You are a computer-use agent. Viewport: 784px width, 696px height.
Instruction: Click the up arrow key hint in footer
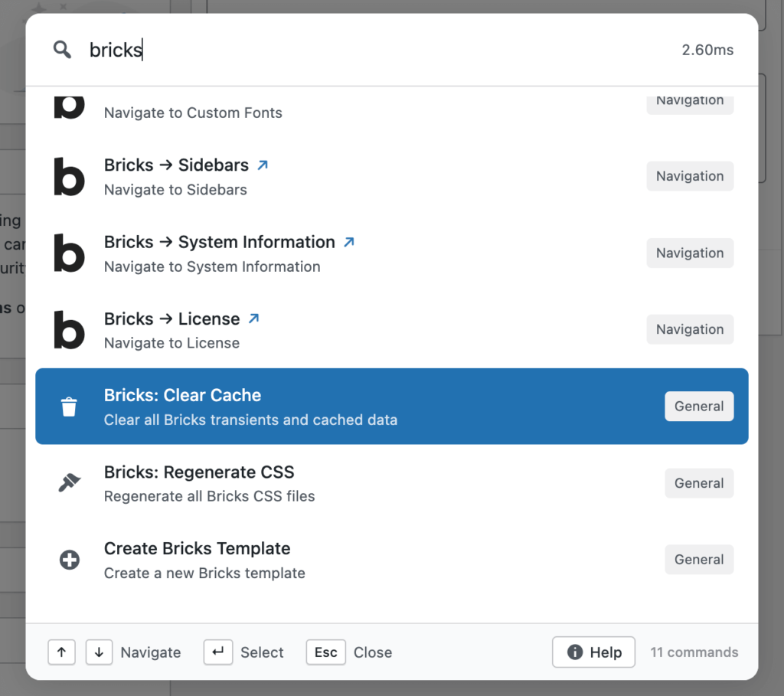(x=61, y=652)
